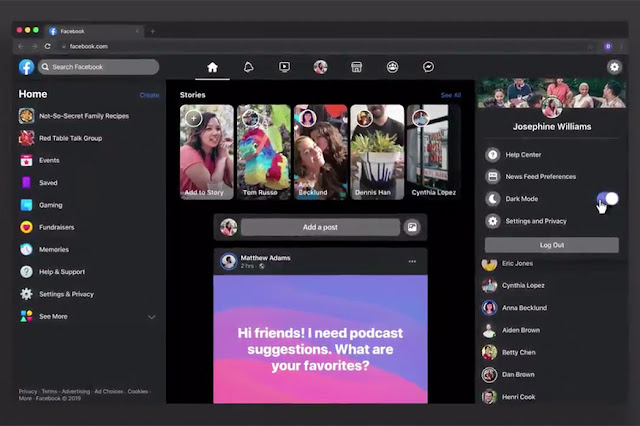Viewport: 640px width, 426px height.
Task: Expand the See More chevron in sidebar
Action: [151, 317]
